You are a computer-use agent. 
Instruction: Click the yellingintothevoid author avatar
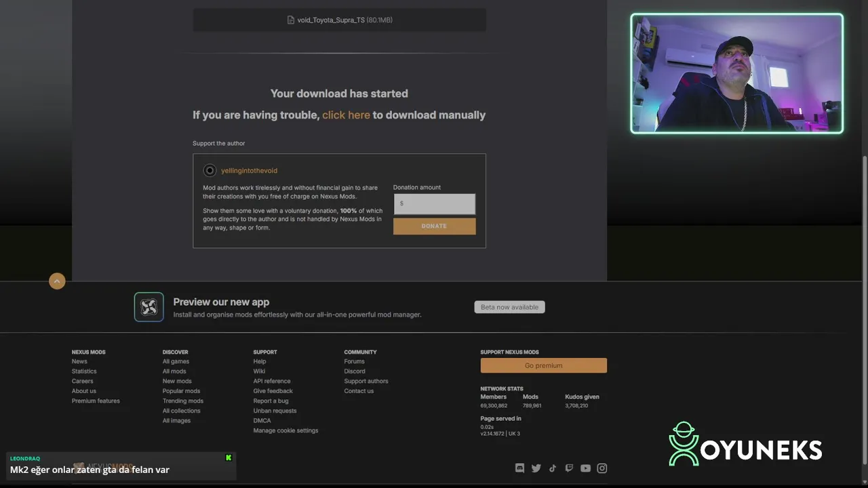(210, 170)
